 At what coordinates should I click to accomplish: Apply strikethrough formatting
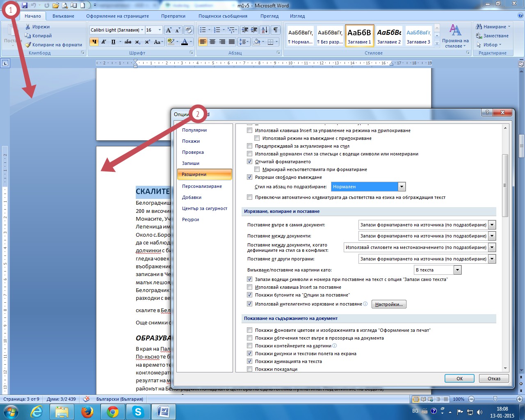point(128,42)
